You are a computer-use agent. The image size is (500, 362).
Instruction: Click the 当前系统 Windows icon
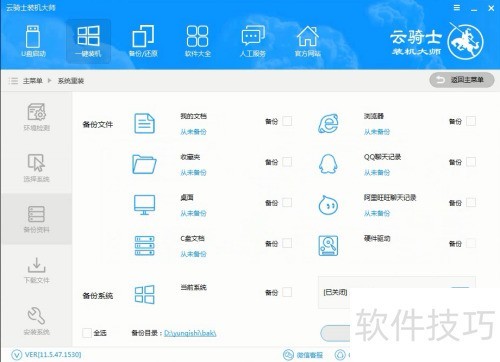point(144,294)
